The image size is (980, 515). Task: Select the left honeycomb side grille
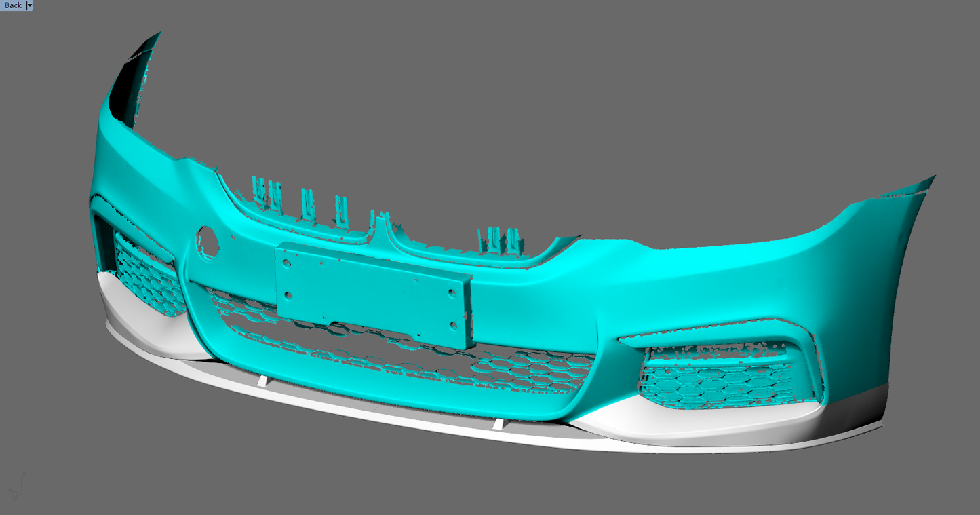pos(144,273)
